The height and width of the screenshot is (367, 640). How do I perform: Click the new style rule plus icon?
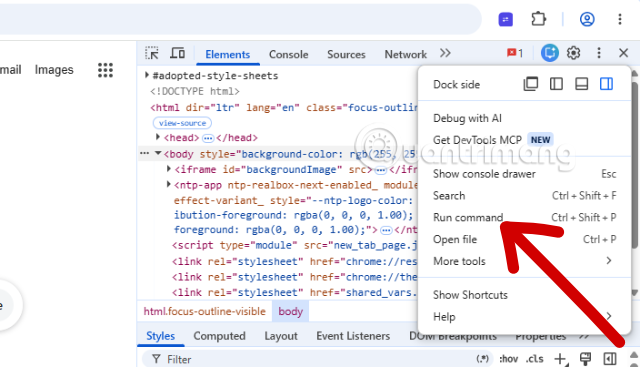coord(560,359)
